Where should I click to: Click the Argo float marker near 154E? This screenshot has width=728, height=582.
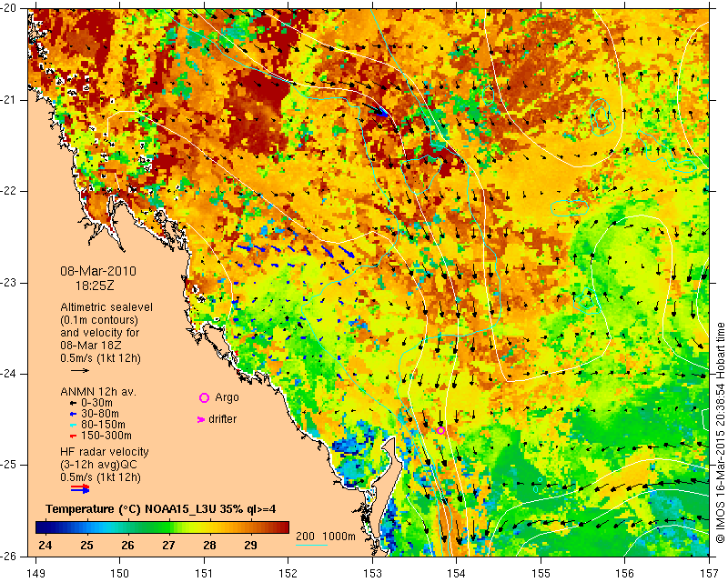[440, 431]
